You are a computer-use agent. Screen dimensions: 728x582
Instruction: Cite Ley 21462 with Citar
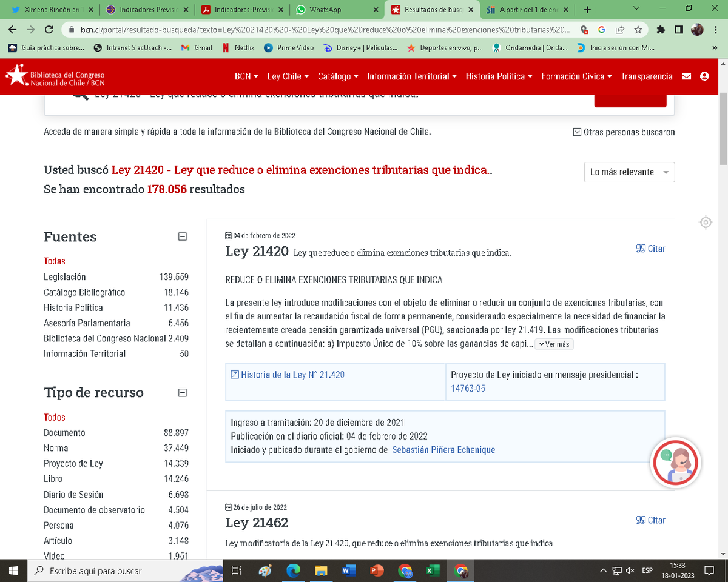650,520
